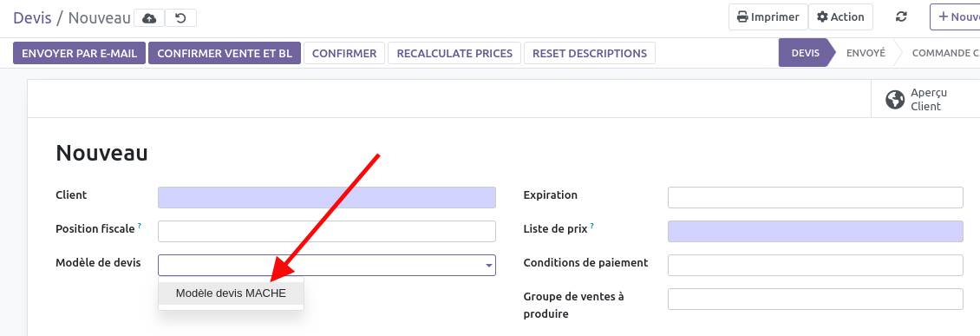The height and width of the screenshot is (336, 980).
Task: Click RECALCULATE PRICES button
Action: click(x=454, y=53)
